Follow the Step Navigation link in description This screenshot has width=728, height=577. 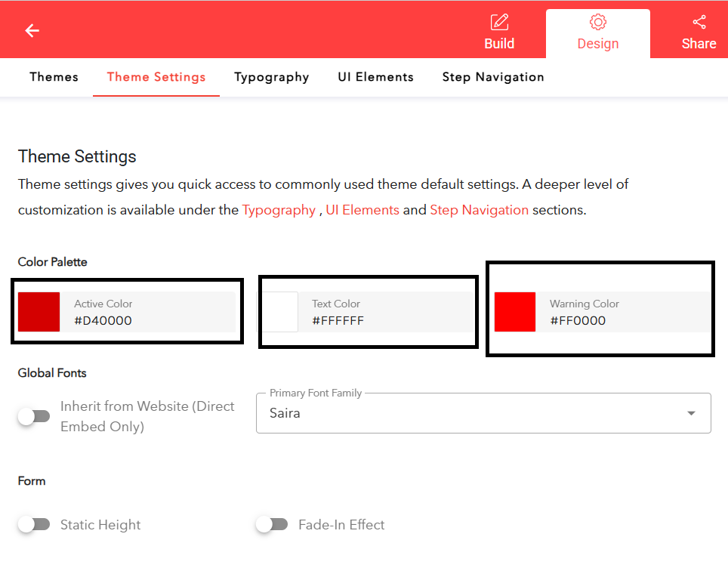tap(479, 210)
